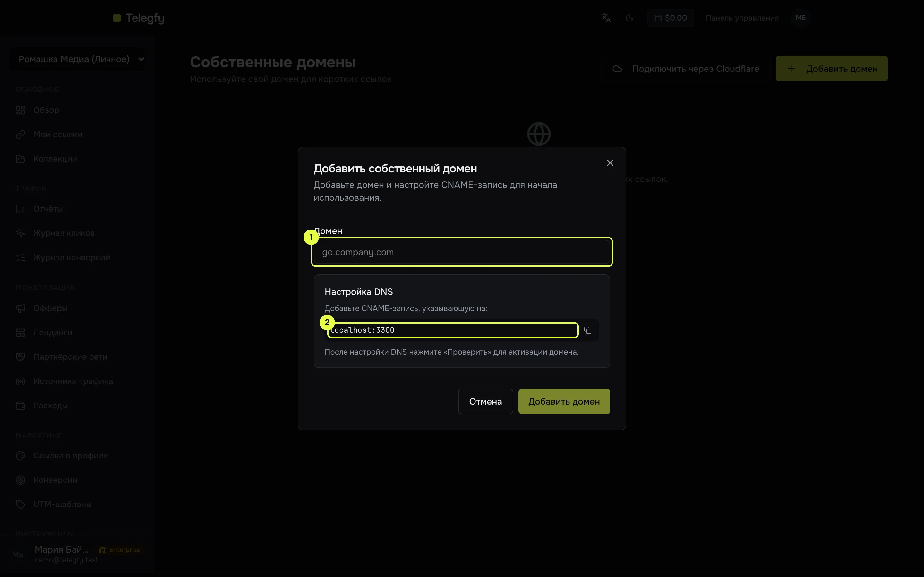
Task: Focus the Домен input field
Action: point(462,252)
